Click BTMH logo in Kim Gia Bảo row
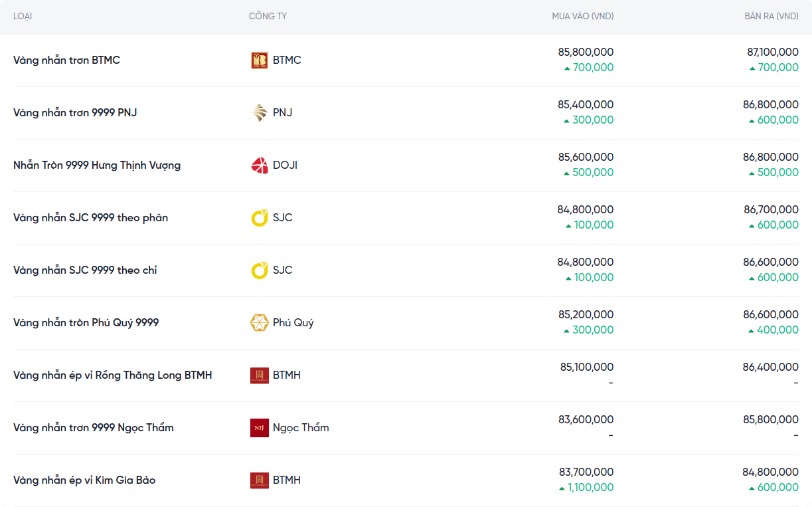 [259, 480]
